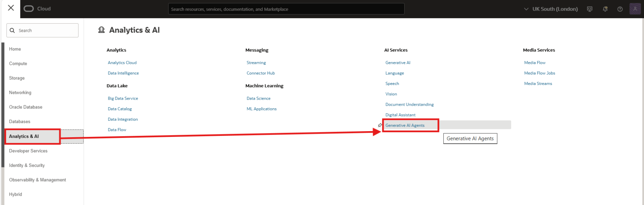
Task: Go to Media Flow Jobs
Action: pyautogui.click(x=539, y=73)
